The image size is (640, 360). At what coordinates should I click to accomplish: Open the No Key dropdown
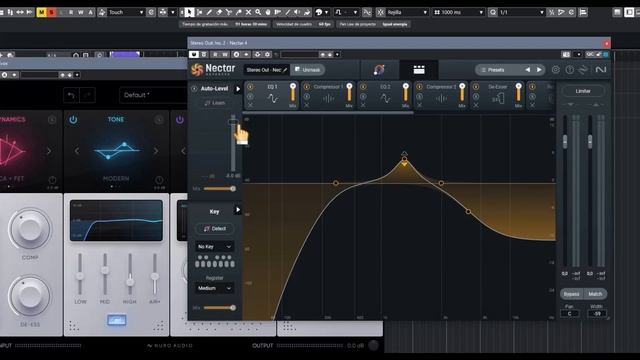pyautogui.click(x=214, y=247)
